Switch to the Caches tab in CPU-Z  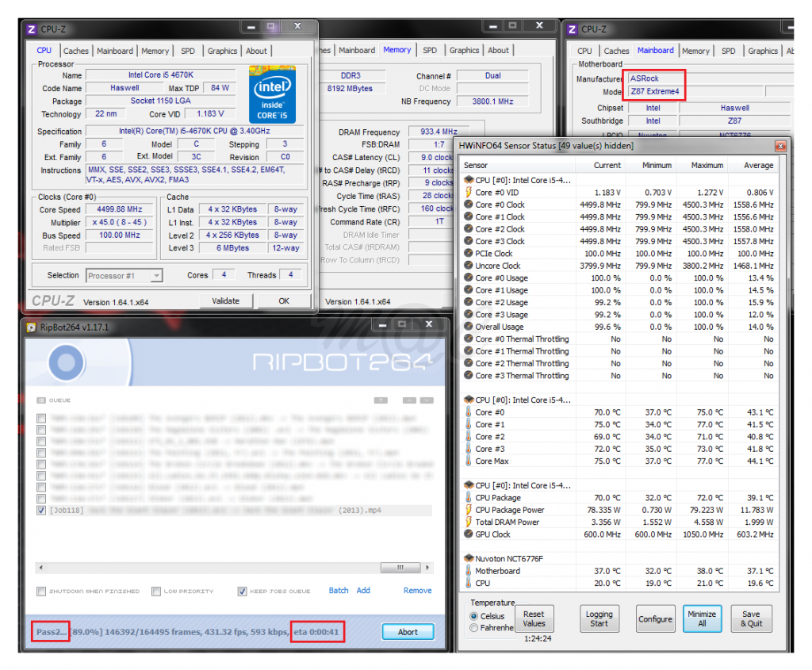click(x=76, y=51)
